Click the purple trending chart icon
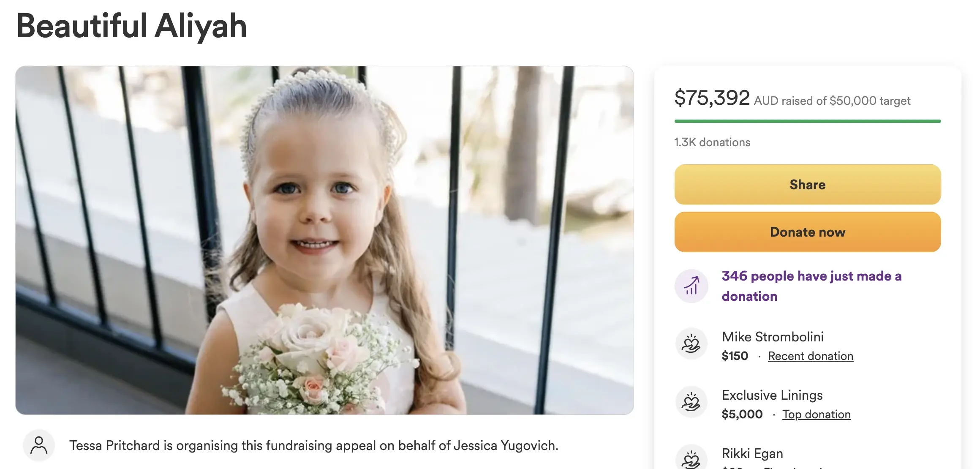This screenshot has height=469, width=980. pyautogui.click(x=691, y=286)
